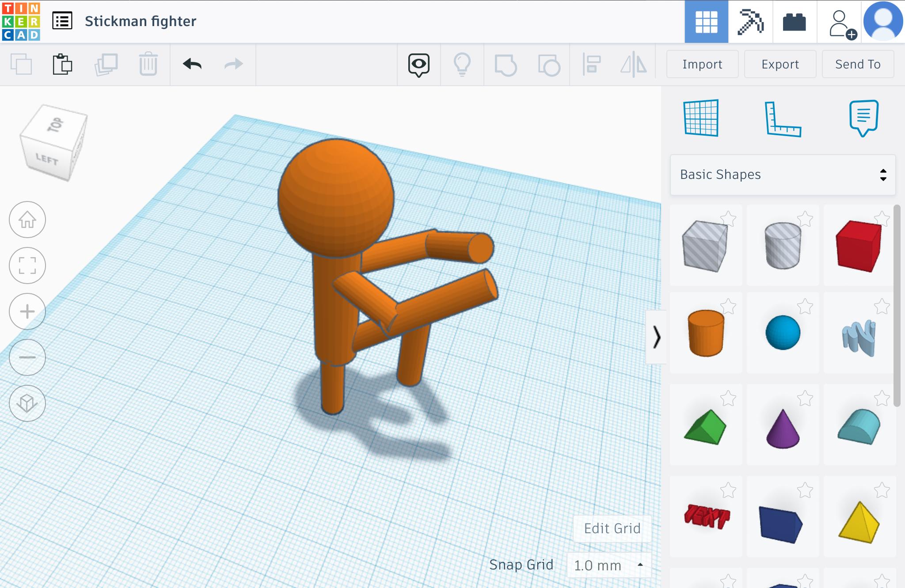Open the Notes tool
The height and width of the screenshot is (588, 905).
pos(863,118)
